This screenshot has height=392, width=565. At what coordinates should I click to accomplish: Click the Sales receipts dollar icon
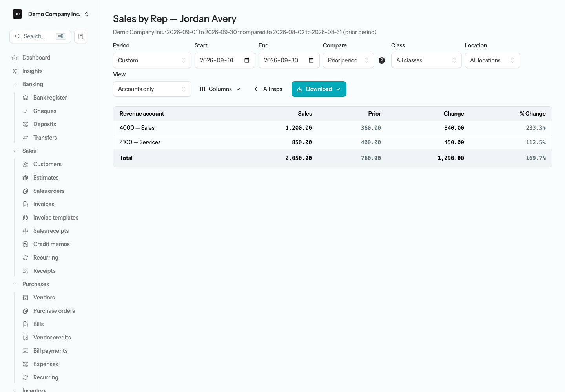(x=26, y=231)
